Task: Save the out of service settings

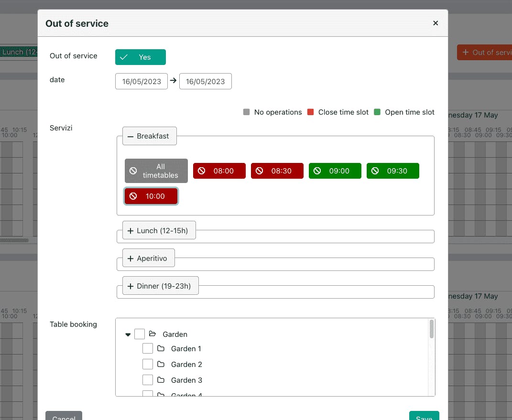Action: click(424, 416)
